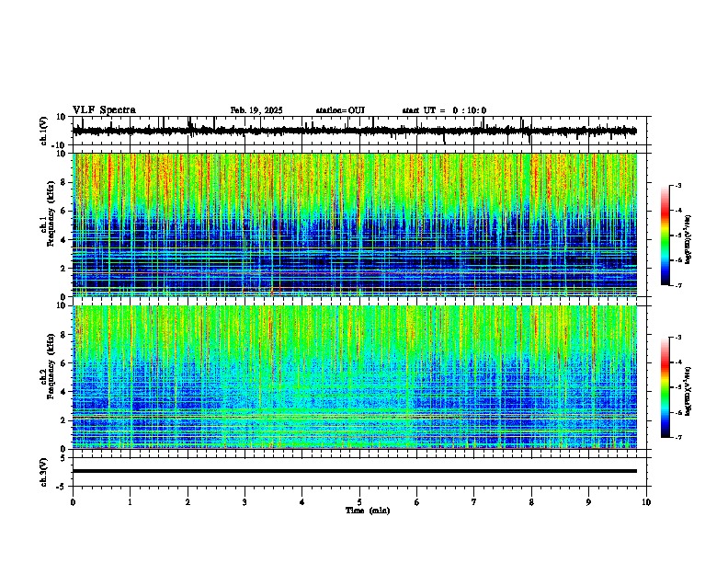Click the "8" kHz tick on ch.1 frequency axis
728x563 pixels.
pyautogui.click(x=64, y=182)
